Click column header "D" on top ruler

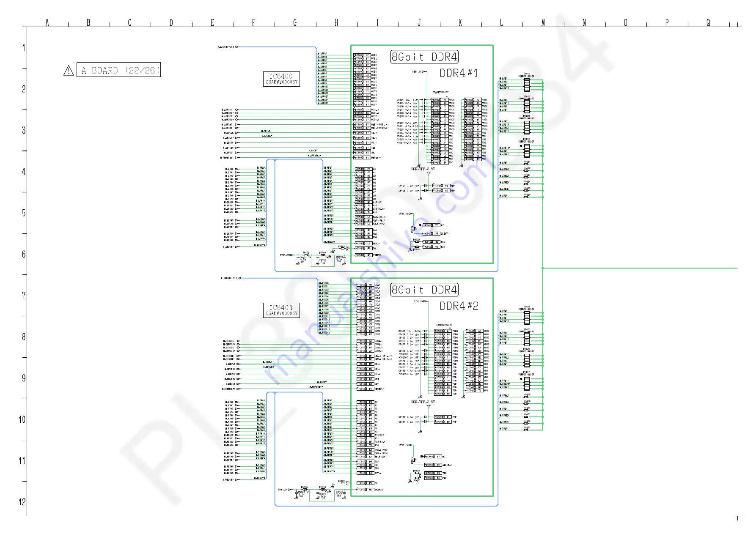171,22
